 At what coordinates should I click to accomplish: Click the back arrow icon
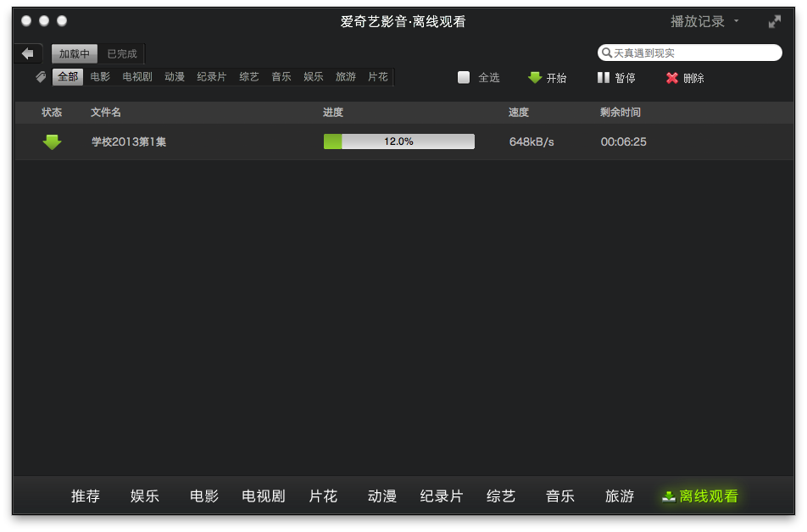click(x=28, y=53)
